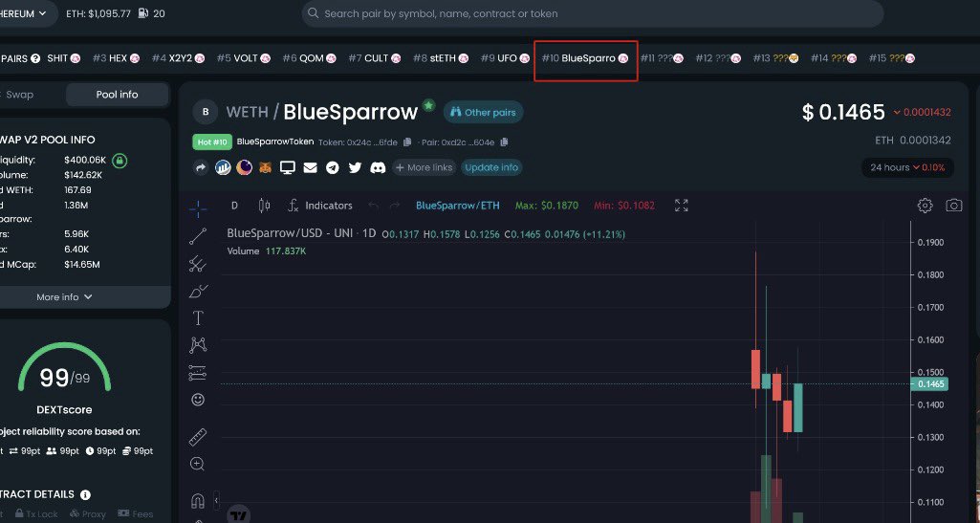Switch to the Swap tab
Viewport: 980px width, 523px height.
coord(19,95)
